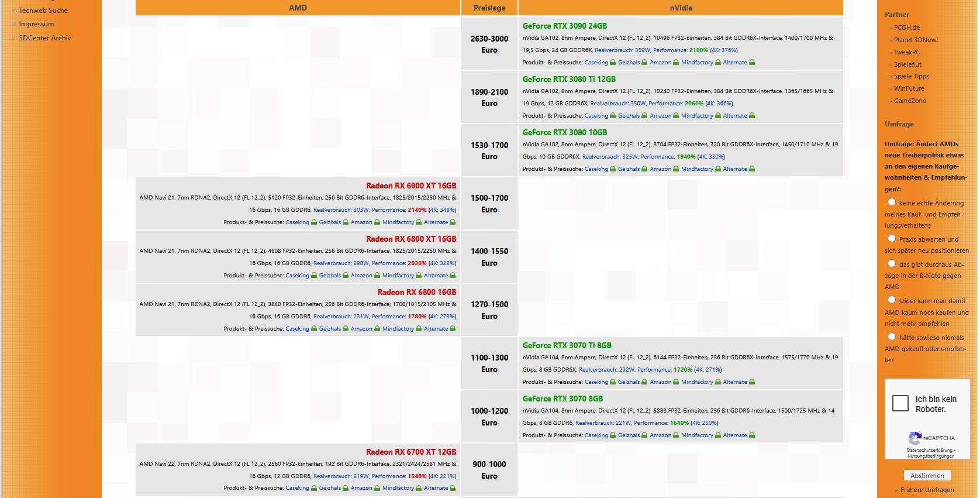
Task: Click lock icon after Mindfactory in RX 6900 XT row
Action: 419,222
